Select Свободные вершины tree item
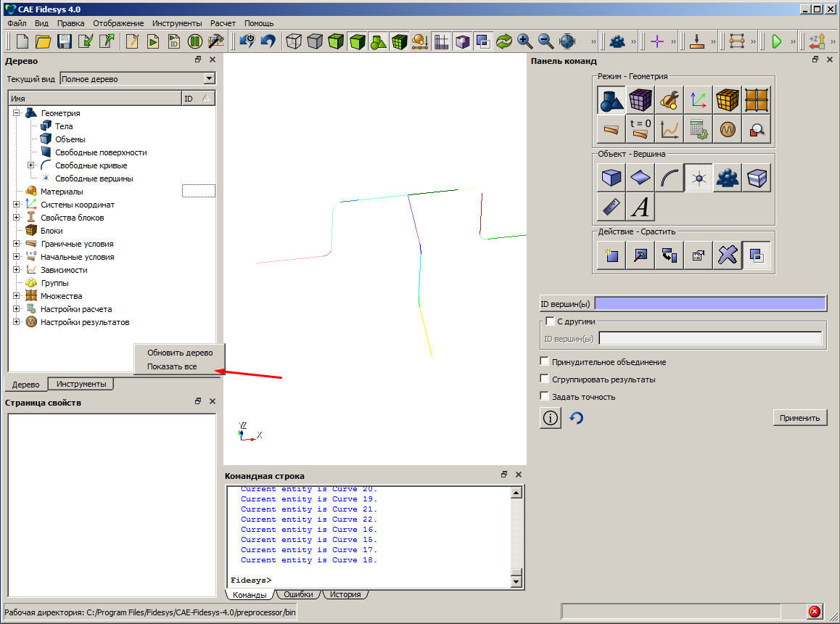 (x=94, y=178)
